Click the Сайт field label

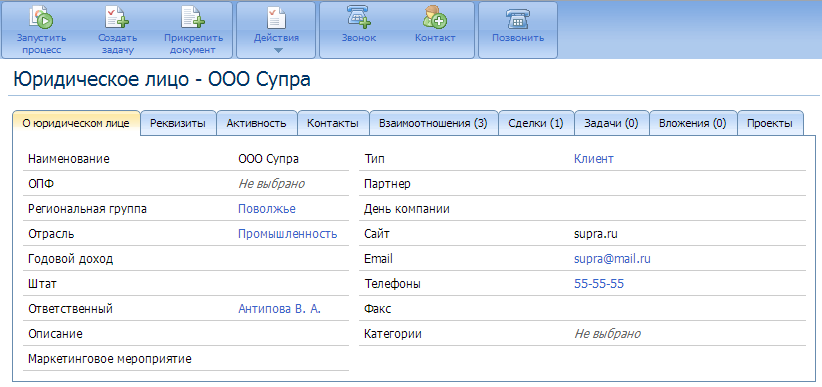click(376, 234)
